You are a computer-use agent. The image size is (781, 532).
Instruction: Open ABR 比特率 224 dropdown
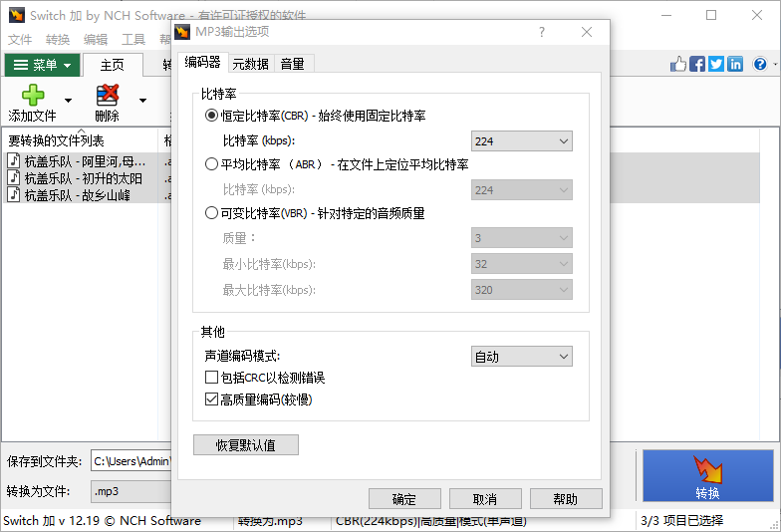point(522,189)
